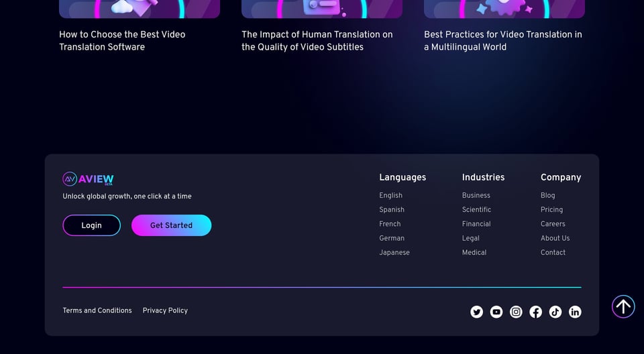644x354 pixels.
Task: Go to the Blog page
Action: [548, 196]
